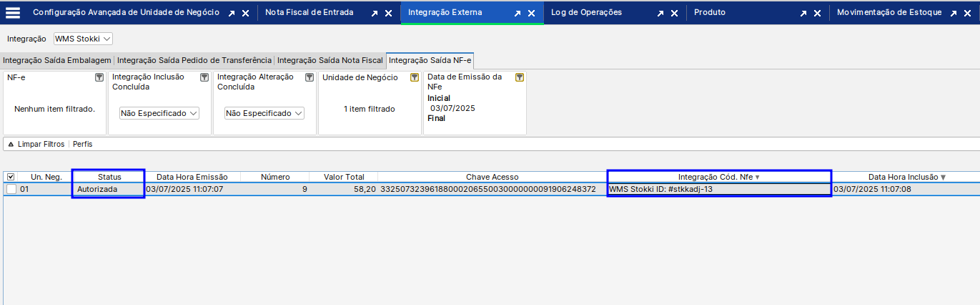The height and width of the screenshot is (305, 980).
Task: Close the Movimentação de Estoque tab
Action: tap(966, 14)
